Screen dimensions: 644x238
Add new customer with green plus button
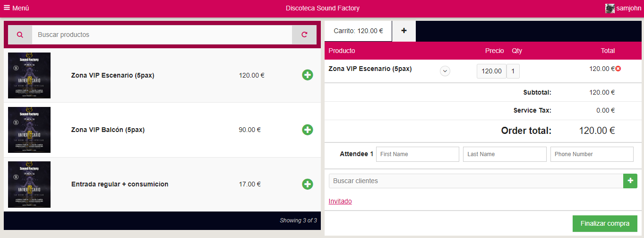(630, 181)
